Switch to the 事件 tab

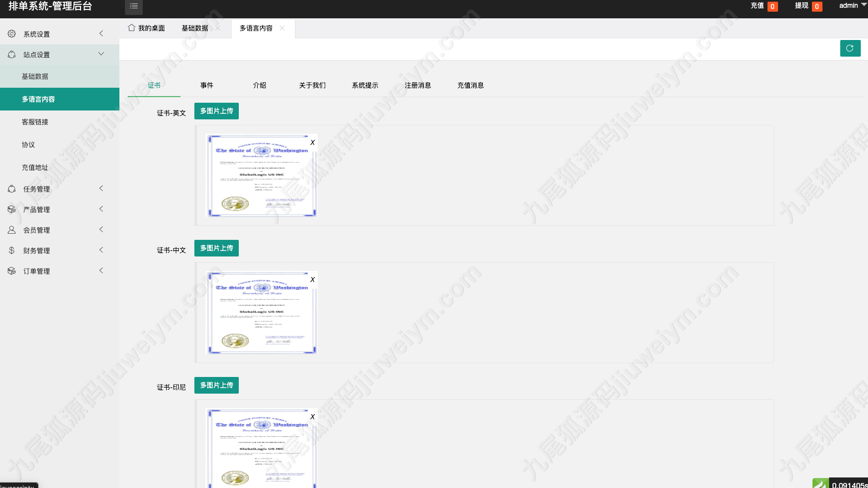pos(207,85)
